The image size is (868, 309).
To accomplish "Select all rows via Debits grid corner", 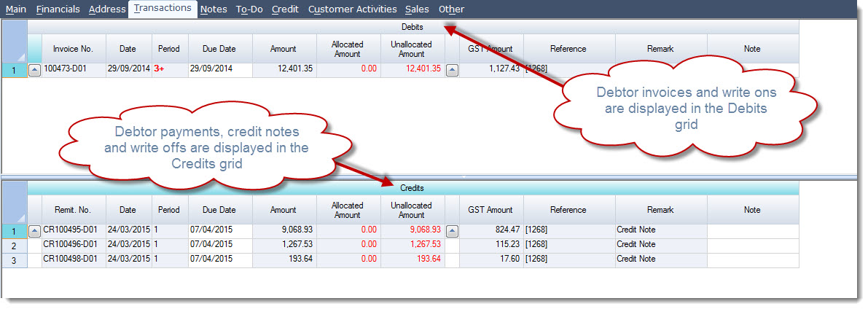I will pos(15,42).
